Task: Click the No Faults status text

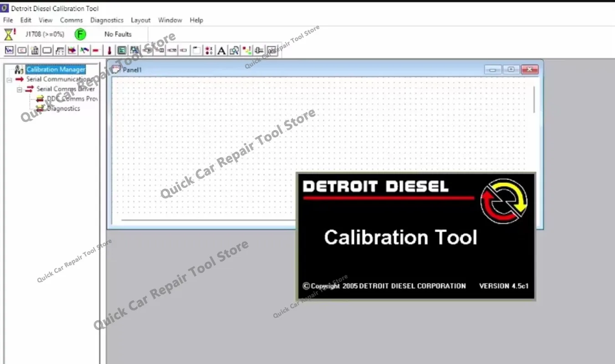Action: pos(118,34)
